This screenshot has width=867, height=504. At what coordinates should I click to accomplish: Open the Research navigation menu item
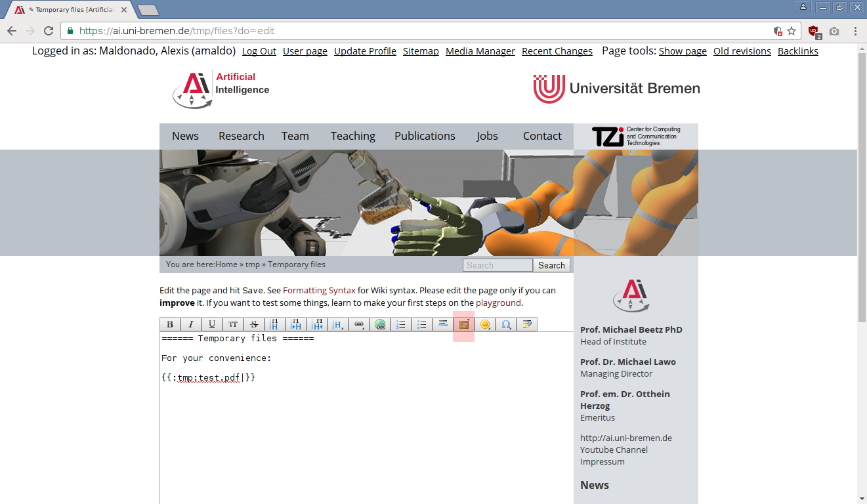coord(242,136)
